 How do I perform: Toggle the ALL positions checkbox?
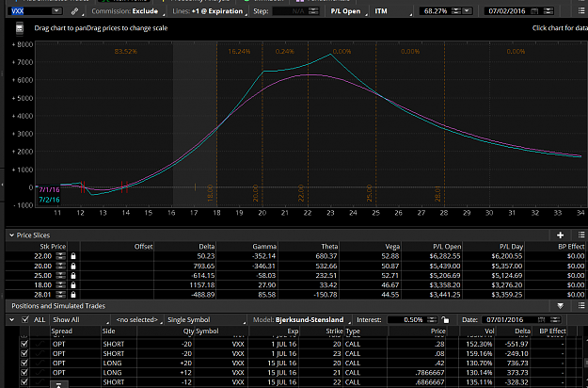pyautogui.click(x=25, y=319)
